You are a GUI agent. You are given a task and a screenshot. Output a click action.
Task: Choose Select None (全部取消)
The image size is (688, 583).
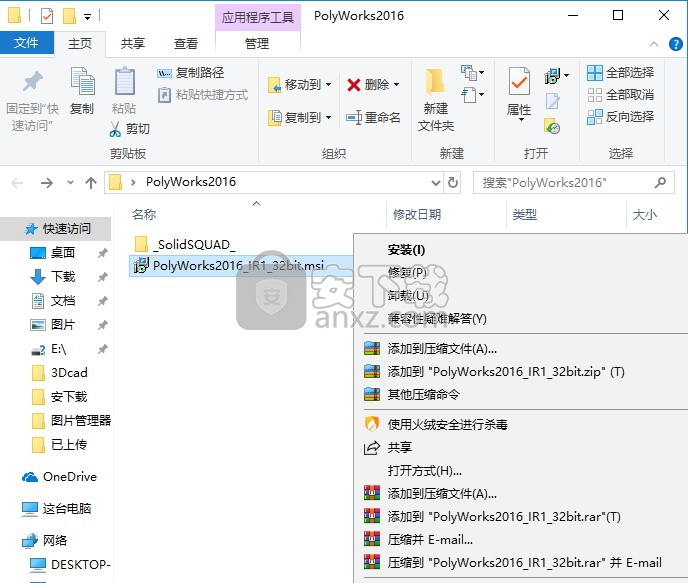tap(620, 94)
